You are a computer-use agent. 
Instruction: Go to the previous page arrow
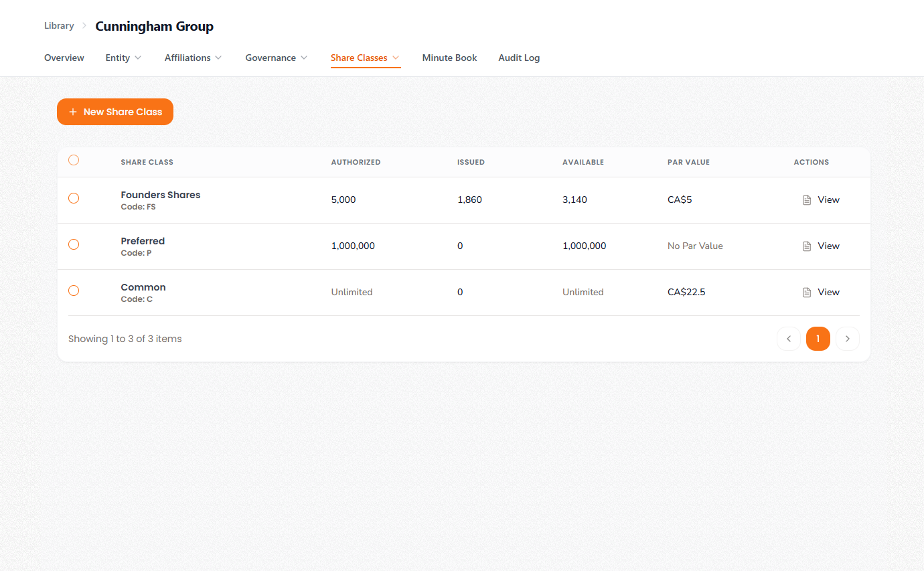tap(788, 339)
